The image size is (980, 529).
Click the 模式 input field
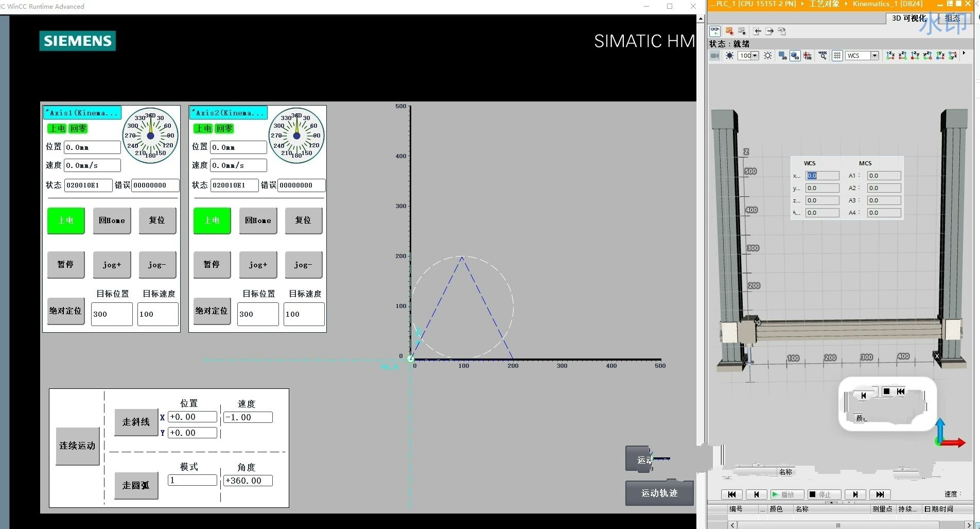click(x=192, y=481)
